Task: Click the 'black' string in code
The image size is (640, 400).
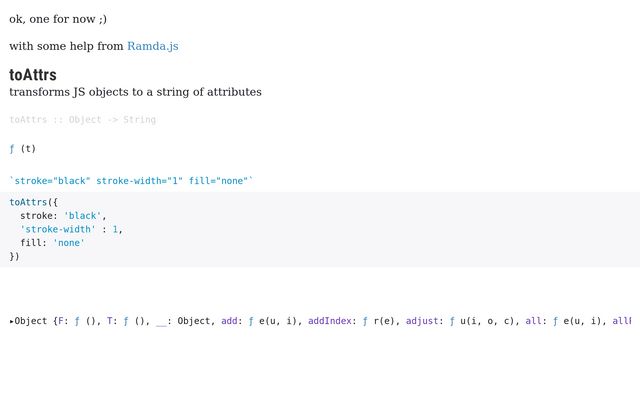Action: click(x=82, y=215)
